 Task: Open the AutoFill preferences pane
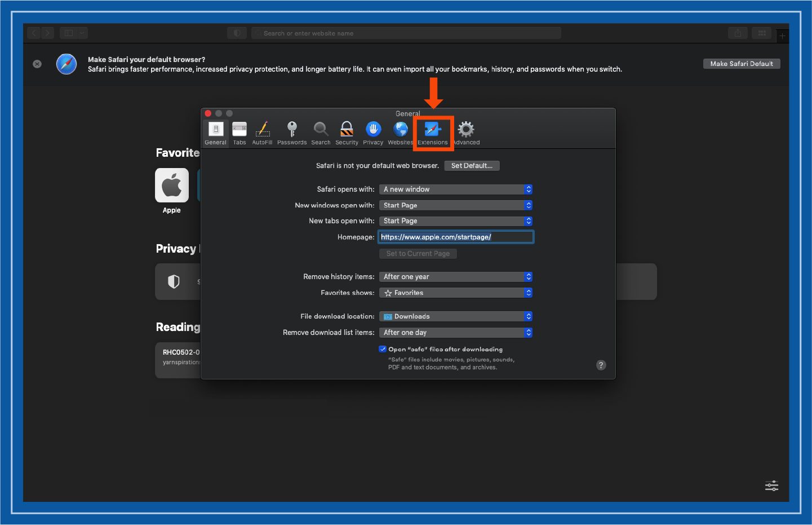[x=263, y=133]
